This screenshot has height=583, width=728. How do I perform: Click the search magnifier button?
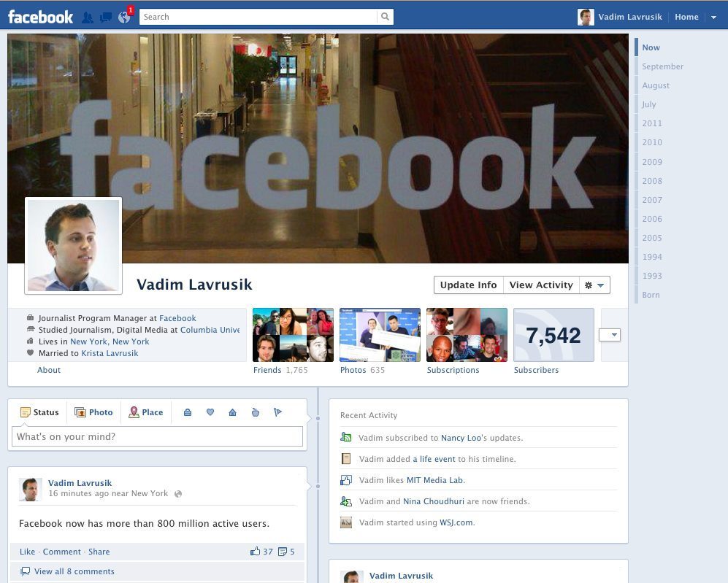tap(385, 17)
